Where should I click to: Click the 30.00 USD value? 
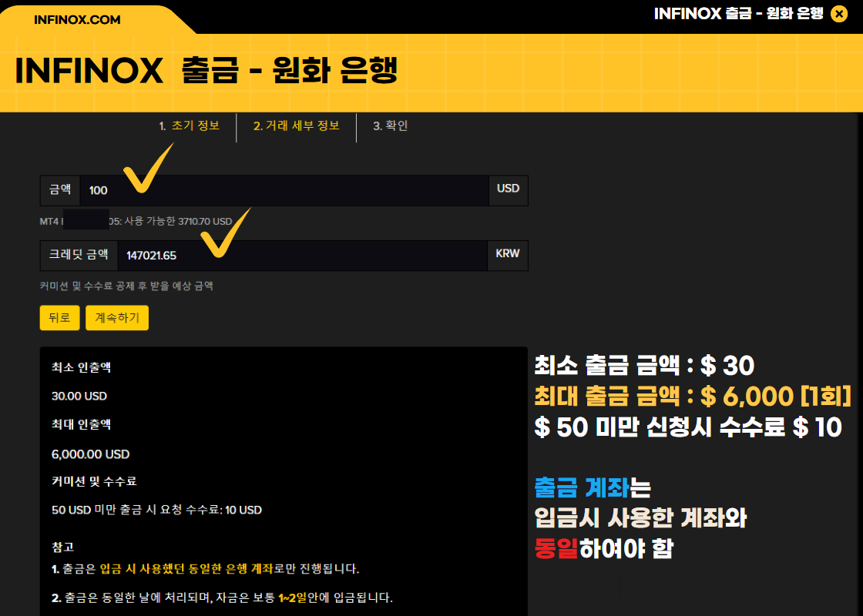[79, 396]
